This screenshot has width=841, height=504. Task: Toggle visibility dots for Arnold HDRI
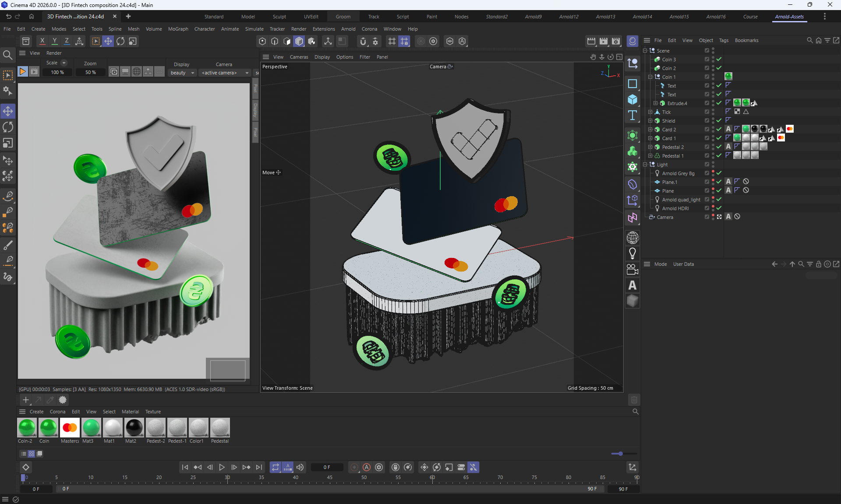713,208
